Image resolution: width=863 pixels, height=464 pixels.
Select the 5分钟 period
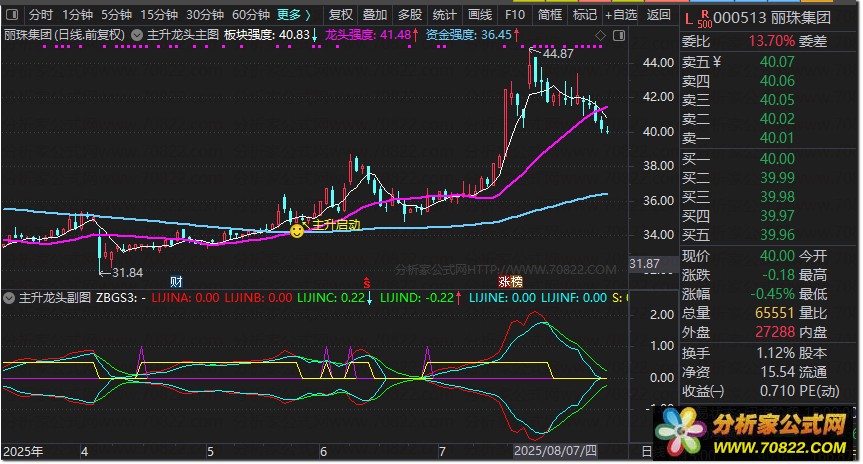pos(116,15)
